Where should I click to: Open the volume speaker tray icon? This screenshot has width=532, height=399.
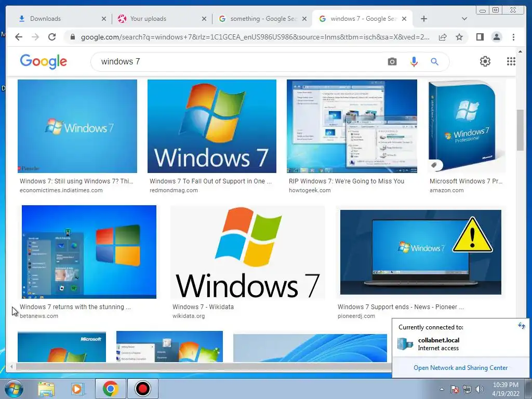coord(479,389)
